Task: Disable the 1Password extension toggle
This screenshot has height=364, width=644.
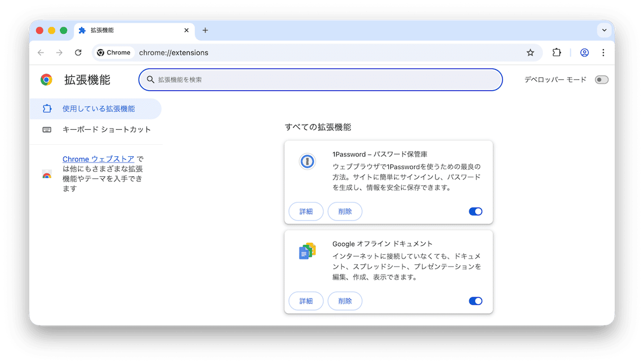Action: point(475,211)
